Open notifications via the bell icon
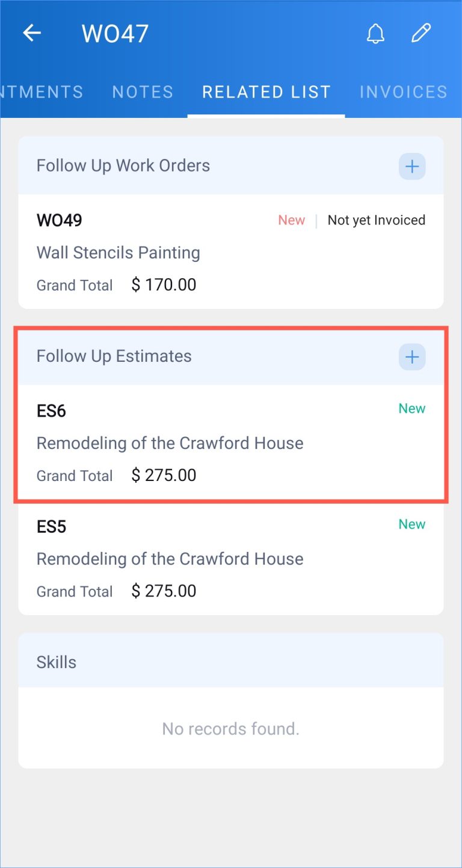Viewport: 462px width, 868px height. point(375,33)
